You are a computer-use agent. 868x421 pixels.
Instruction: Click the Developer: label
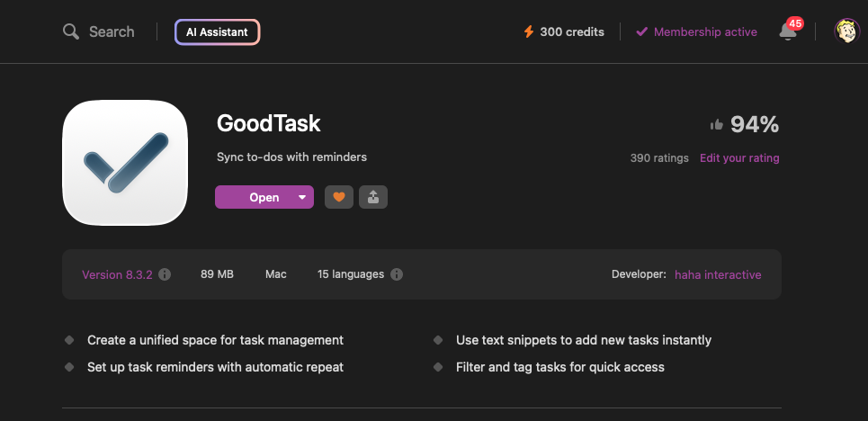tap(639, 274)
